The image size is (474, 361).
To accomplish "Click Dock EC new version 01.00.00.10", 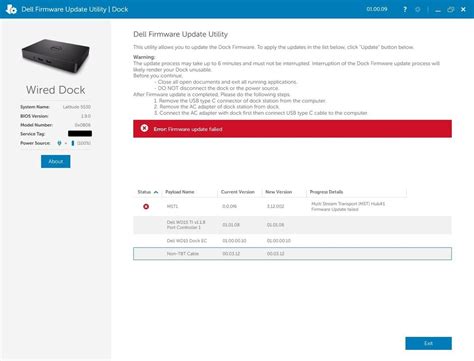I will 279,241.
